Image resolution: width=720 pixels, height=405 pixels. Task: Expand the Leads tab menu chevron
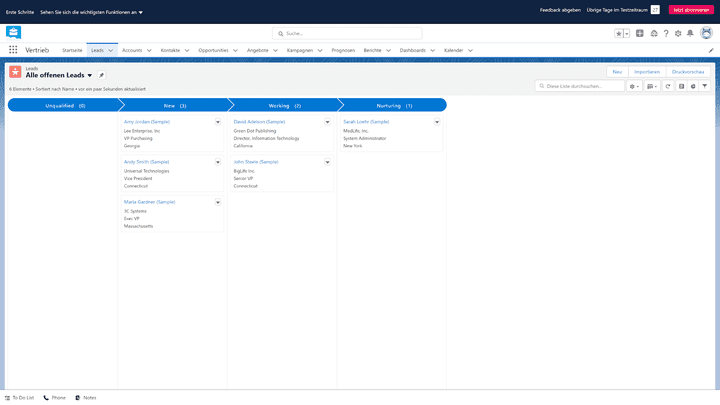pyautogui.click(x=111, y=51)
